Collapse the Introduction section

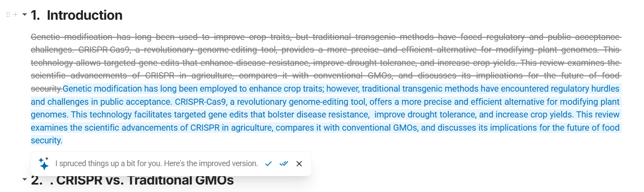(x=25, y=15)
